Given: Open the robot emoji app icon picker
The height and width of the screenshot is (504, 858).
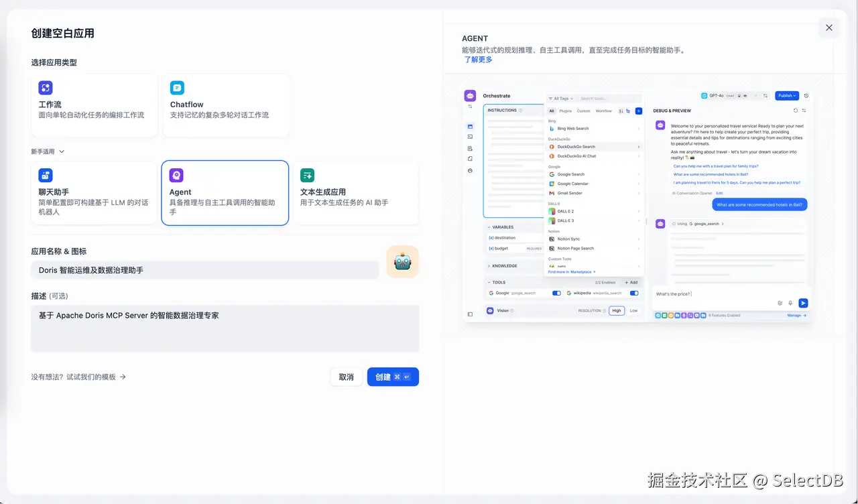Looking at the screenshot, I should [402, 261].
